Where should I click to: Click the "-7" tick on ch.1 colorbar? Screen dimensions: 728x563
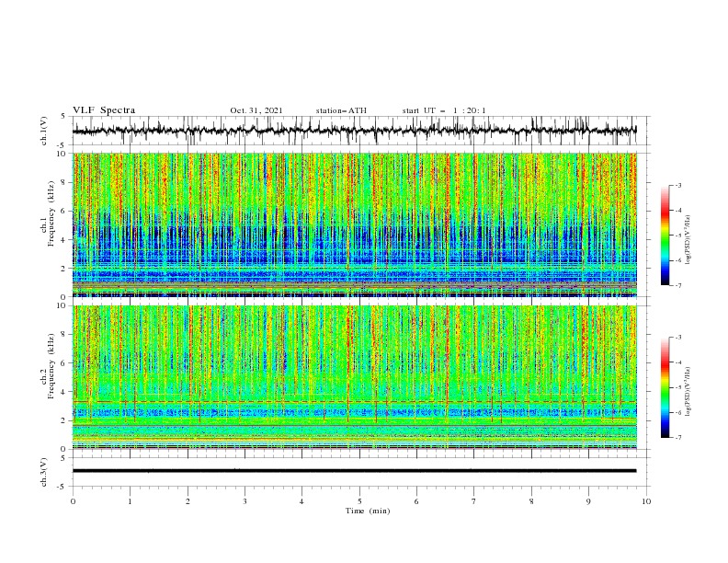678,285
